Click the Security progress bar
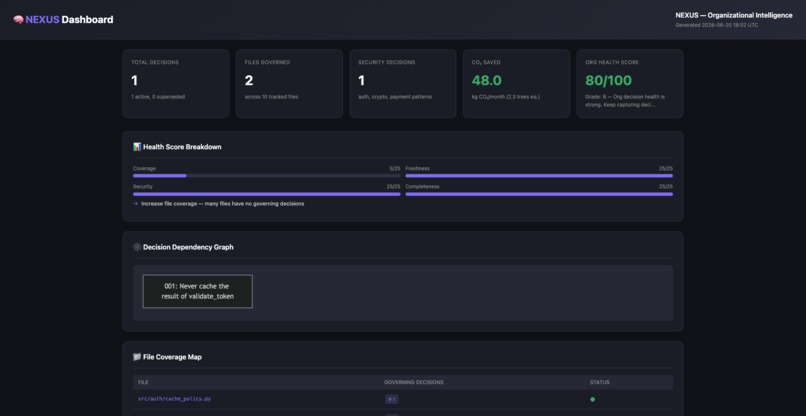The image size is (806, 416). pyautogui.click(x=266, y=194)
